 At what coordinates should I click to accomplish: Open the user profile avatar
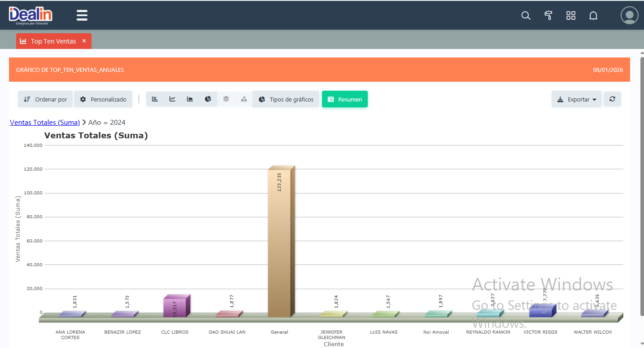pyautogui.click(x=629, y=15)
